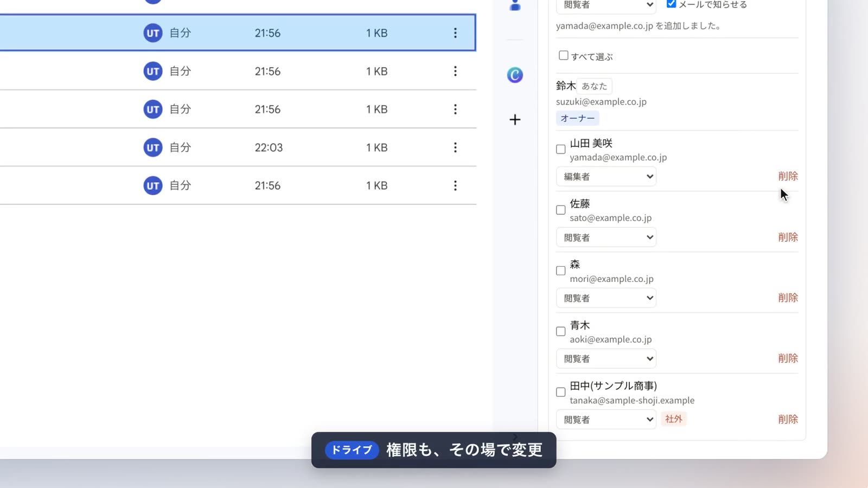The image size is (868, 488).
Task: Click the ドライブ label in caption bar
Action: pos(352,450)
